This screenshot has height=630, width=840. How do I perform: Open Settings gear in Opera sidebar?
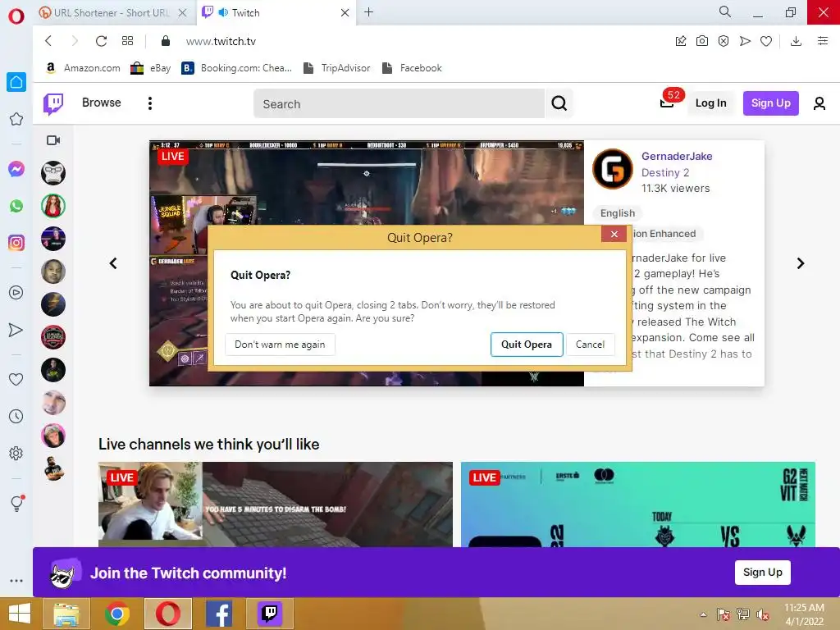point(16,453)
